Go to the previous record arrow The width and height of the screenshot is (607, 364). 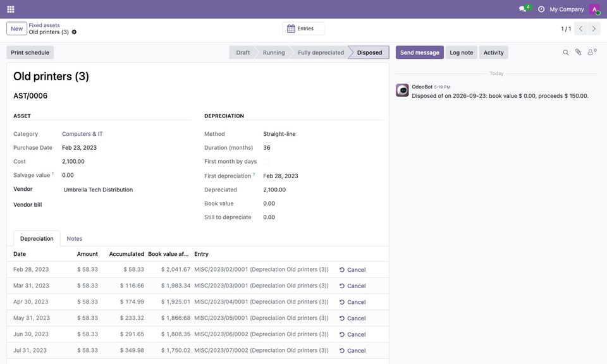pos(580,28)
